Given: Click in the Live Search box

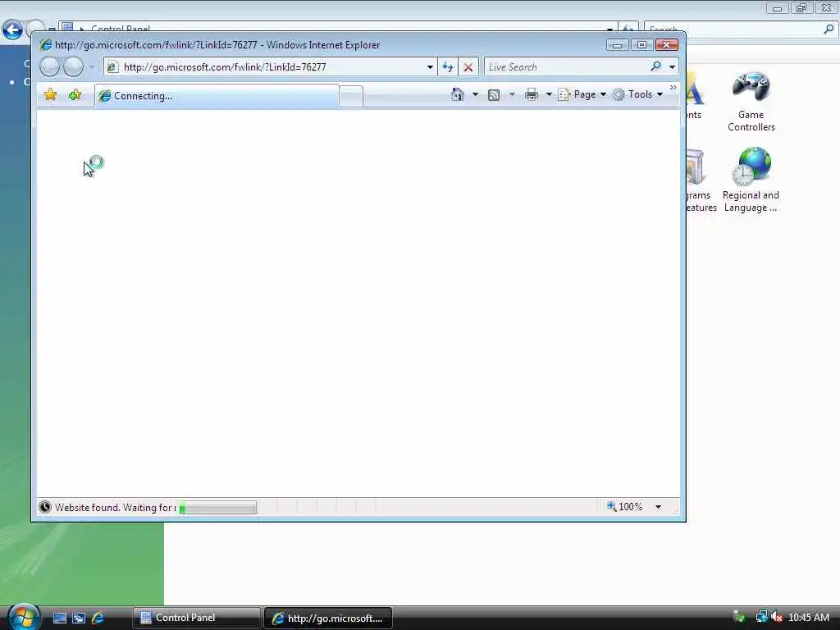Looking at the screenshot, I should click(565, 67).
